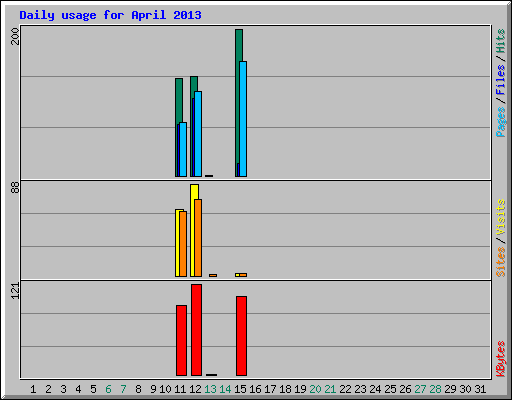Click the 'Files' legend label
The height and width of the screenshot is (400, 512).
tap(501, 79)
